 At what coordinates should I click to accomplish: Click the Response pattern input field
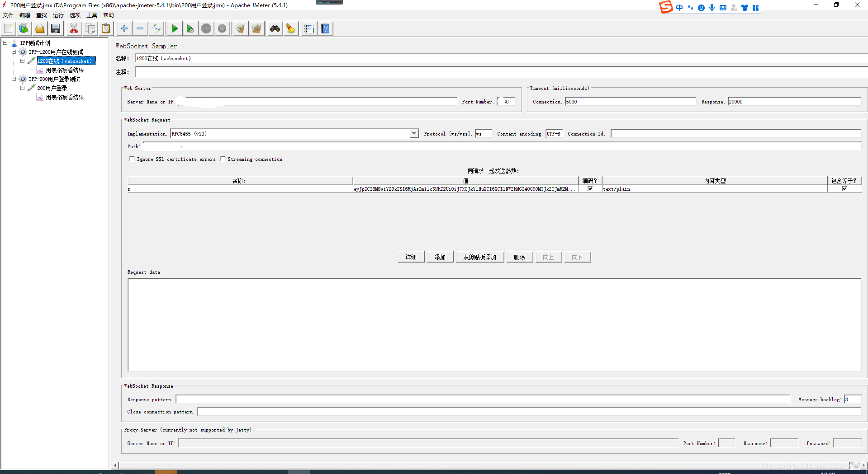[x=483, y=399]
